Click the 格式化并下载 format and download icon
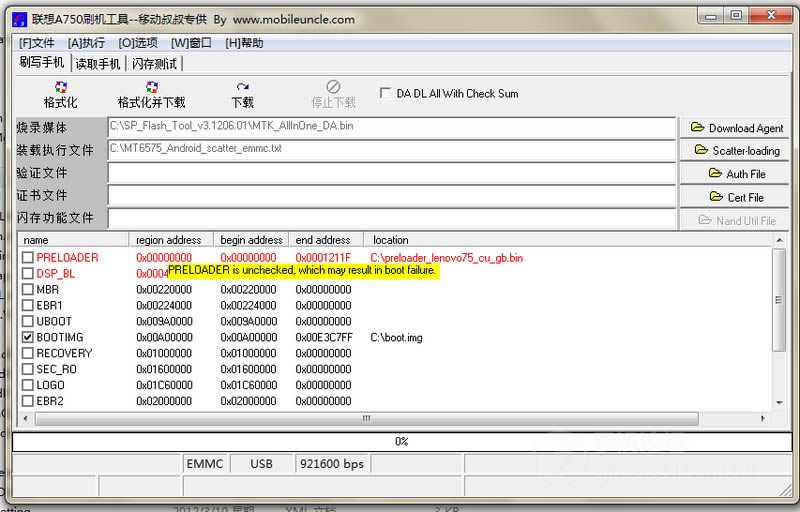Viewport: 800px width, 512px height. pos(151,88)
